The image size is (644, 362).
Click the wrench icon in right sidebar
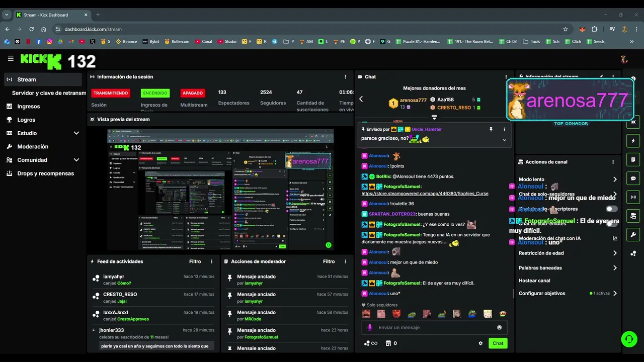[x=633, y=234]
